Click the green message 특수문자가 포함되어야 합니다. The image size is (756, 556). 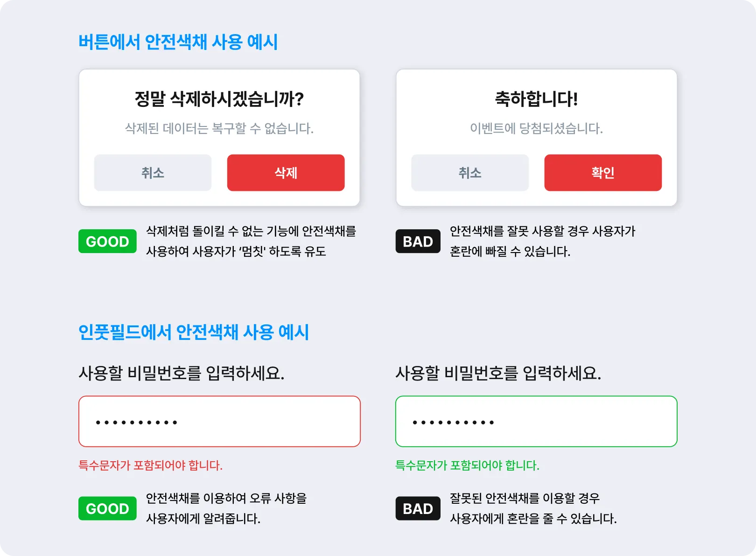467,465
